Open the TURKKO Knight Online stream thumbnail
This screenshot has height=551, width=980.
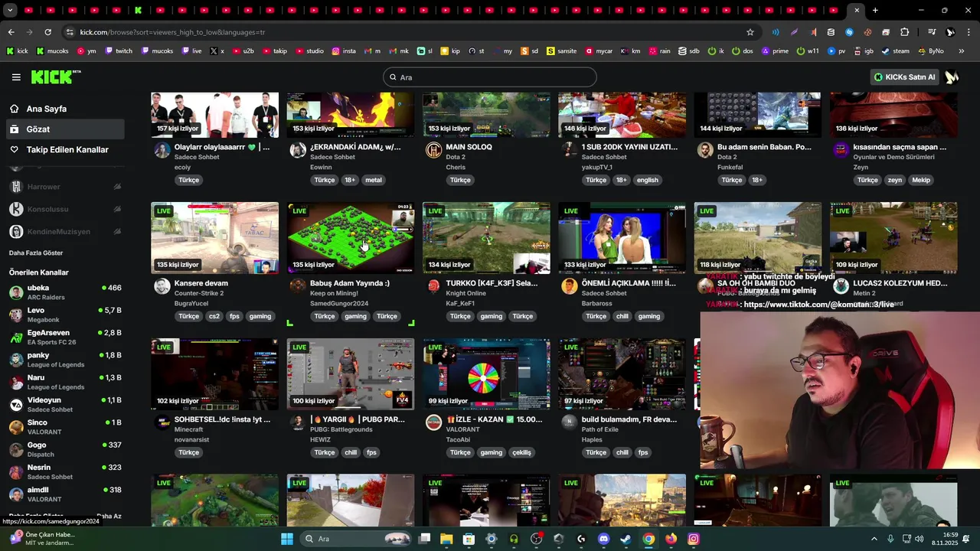pos(486,237)
